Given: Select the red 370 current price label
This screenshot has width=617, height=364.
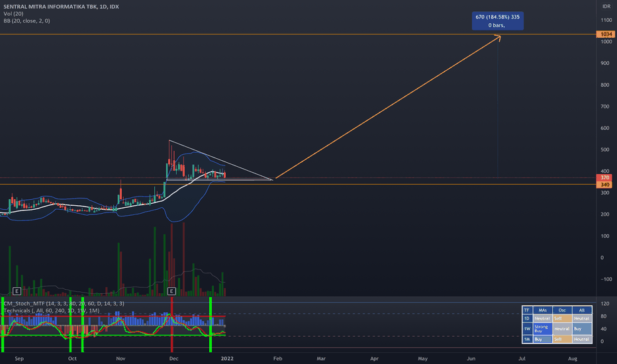Looking at the screenshot, I should [605, 178].
